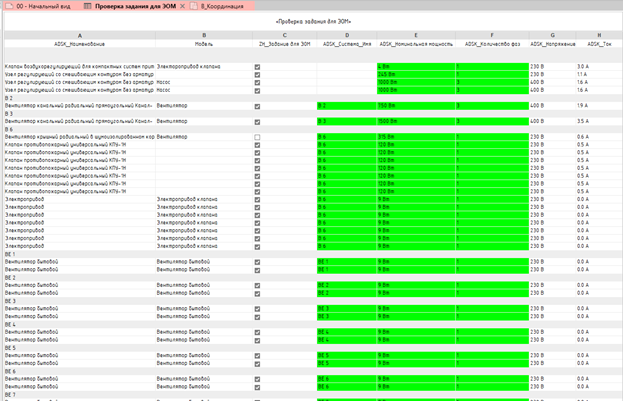Select the Вентилятор model cell in the 750 Вт row
The width and height of the screenshot is (623, 401).
[x=204, y=106]
